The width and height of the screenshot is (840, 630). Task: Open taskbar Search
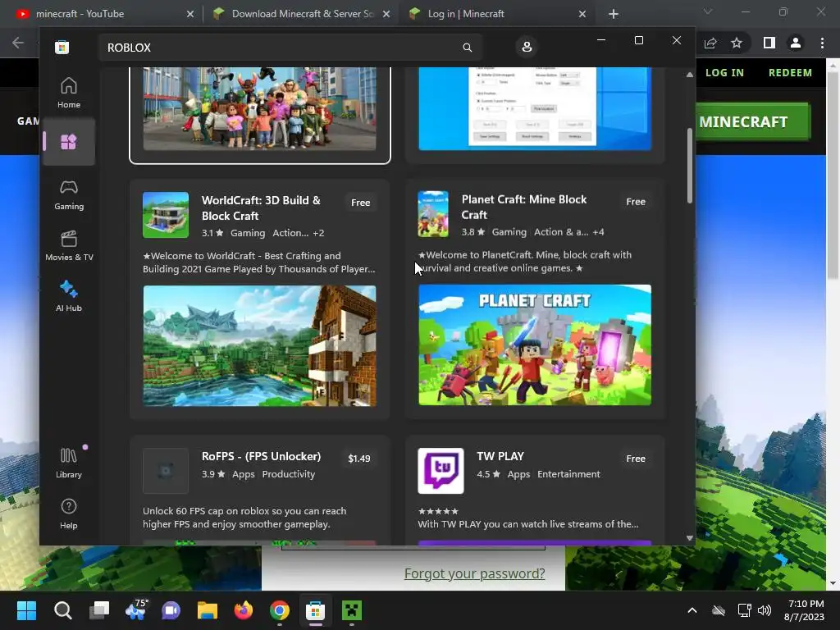pyautogui.click(x=63, y=610)
